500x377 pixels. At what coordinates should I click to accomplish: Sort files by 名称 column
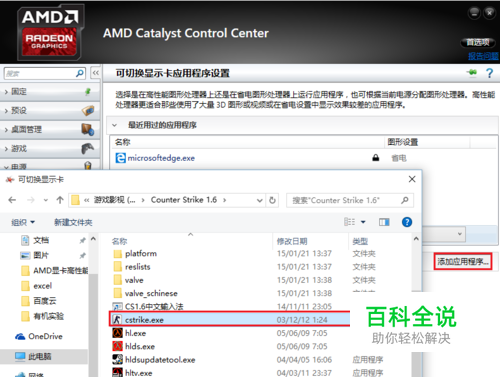point(120,241)
